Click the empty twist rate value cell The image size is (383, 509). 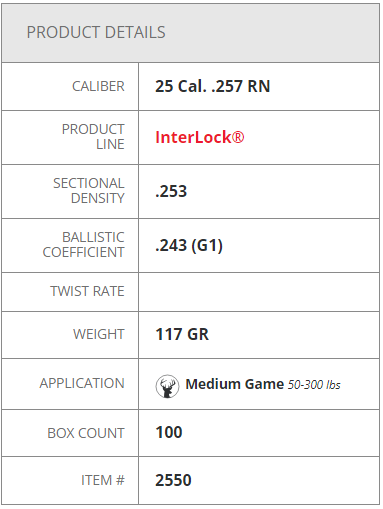pyautogui.click(x=259, y=292)
